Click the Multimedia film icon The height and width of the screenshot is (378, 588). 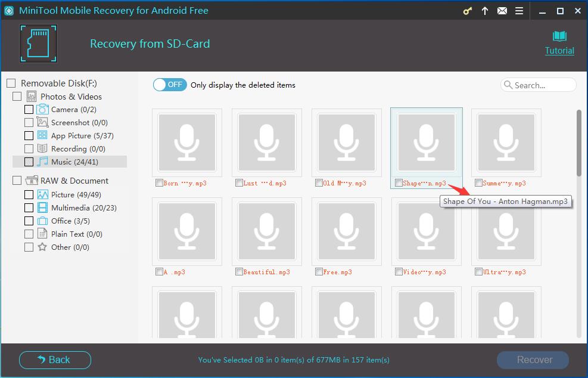click(x=42, y=208)
